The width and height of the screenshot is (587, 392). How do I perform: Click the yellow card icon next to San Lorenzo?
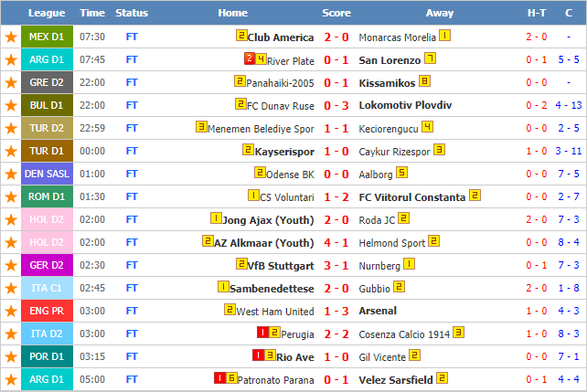point(430,58)
